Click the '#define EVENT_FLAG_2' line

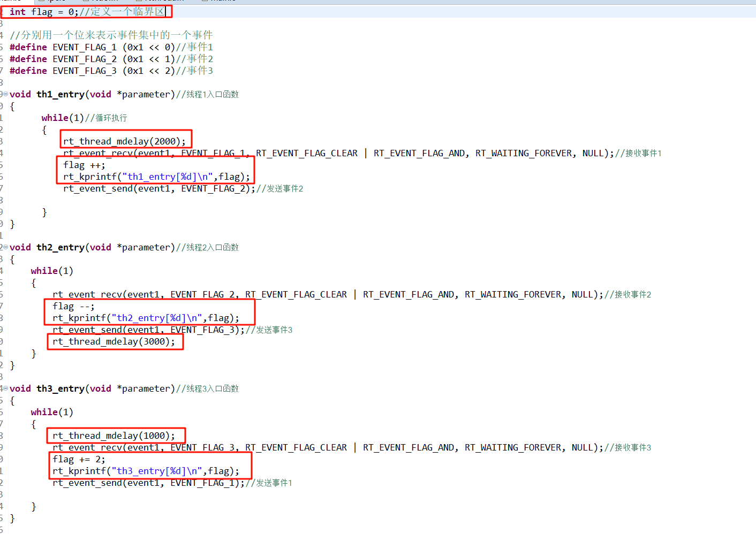[x=111, y=59]
